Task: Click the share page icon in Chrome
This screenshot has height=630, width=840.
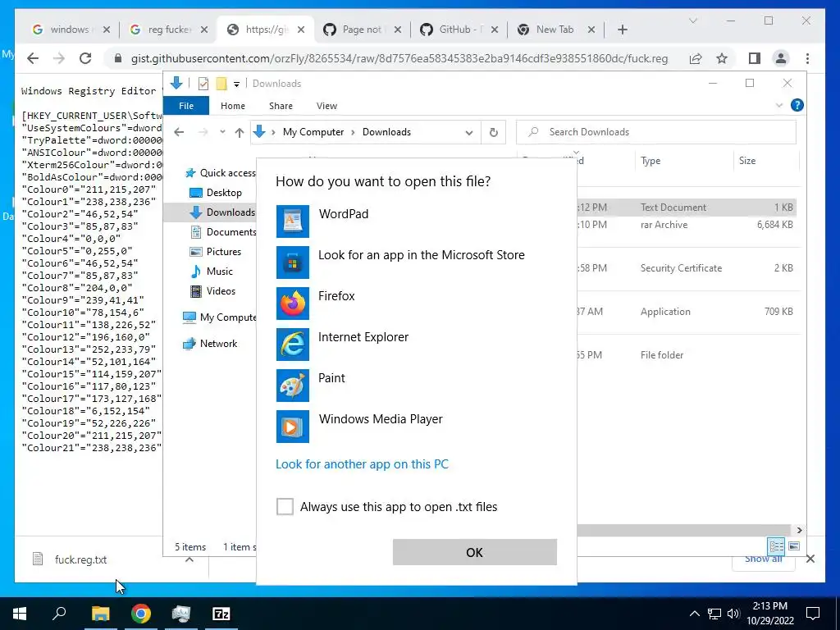Action: point(696,58)
